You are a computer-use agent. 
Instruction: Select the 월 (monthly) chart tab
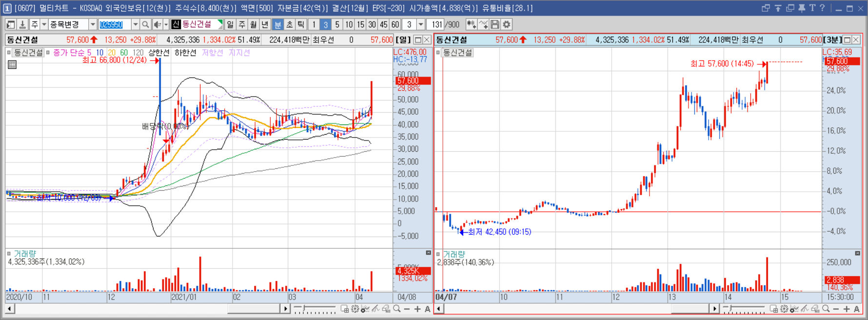click(x=254, y=24)
